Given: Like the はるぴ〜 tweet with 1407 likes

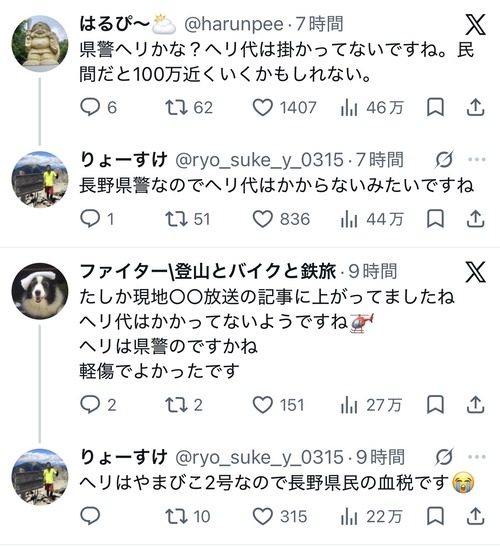Looking at the screenshot, I should (x=262, y=107).
